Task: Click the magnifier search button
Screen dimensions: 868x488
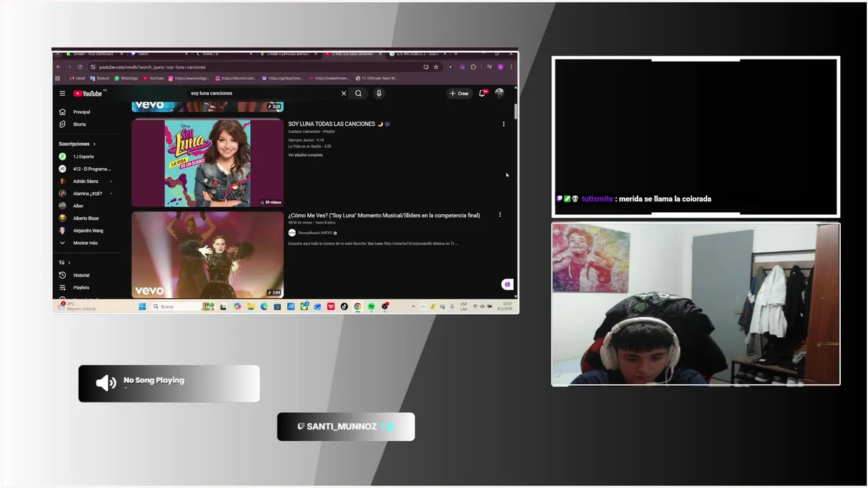Action: coord(358,94)
